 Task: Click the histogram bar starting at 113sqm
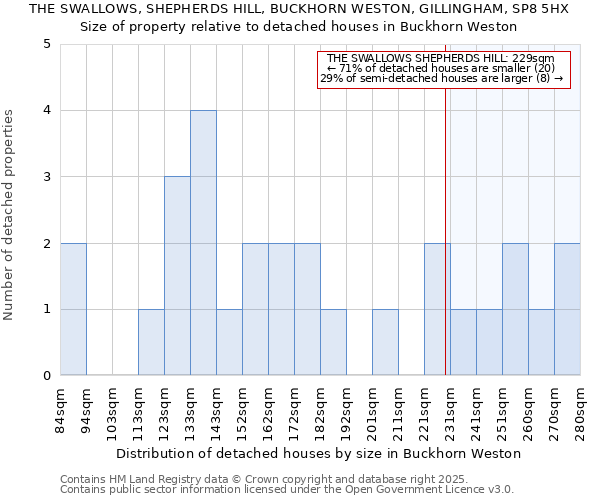(152, 342)
